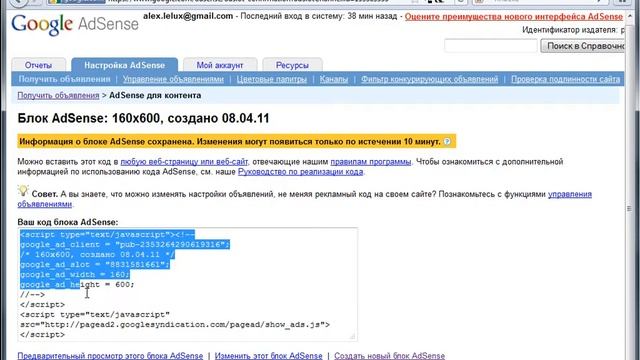
Task: Select the Настройка AdSense tab
Action: click(x=124, y=65)
